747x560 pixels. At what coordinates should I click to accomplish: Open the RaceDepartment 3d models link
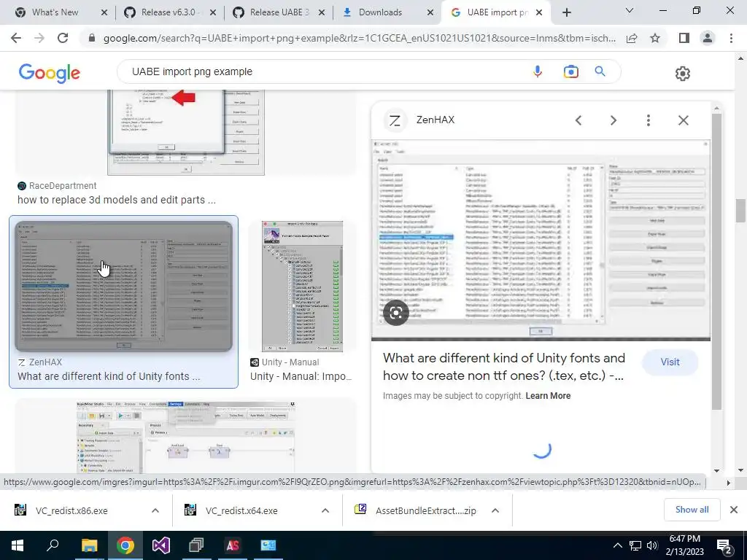[x=117, y=200]
